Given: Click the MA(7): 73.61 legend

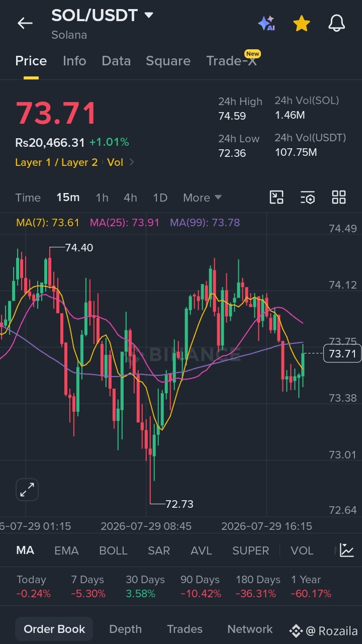Looking at the screenshot, I should click(x=48, y=222).
